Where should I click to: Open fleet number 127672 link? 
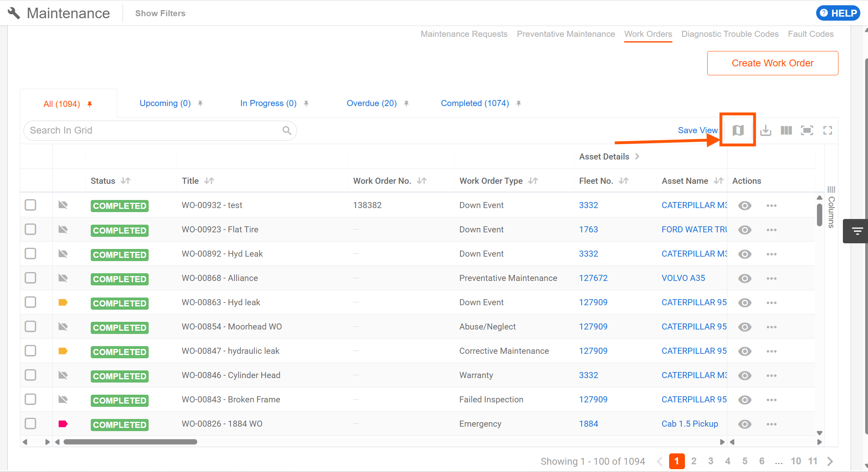[593, 278]
